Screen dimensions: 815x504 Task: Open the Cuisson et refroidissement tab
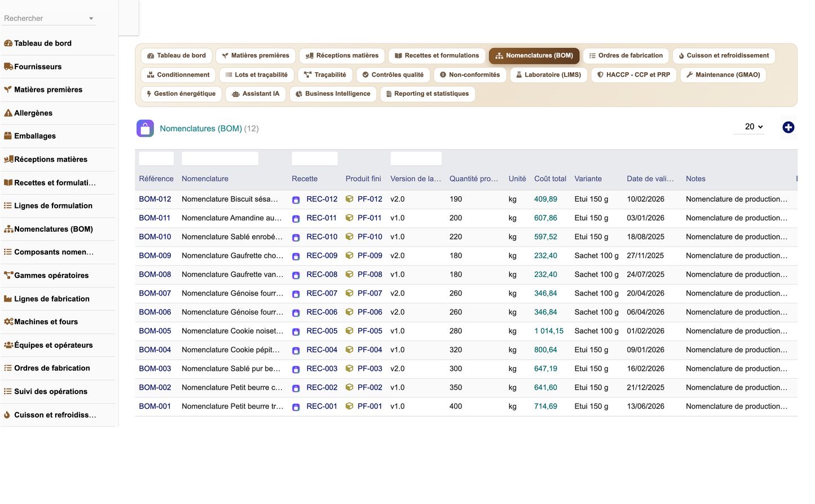(724, 56)
